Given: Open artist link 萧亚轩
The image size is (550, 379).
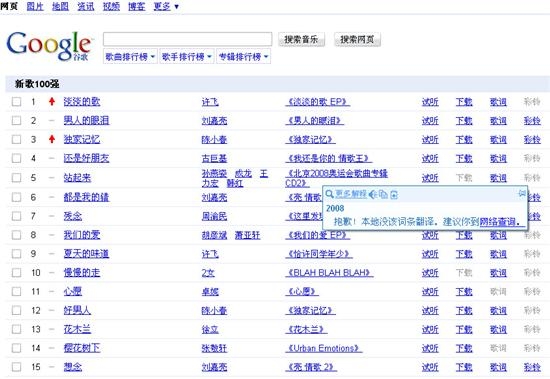Looking at the screenshot, I should (248, 235).
